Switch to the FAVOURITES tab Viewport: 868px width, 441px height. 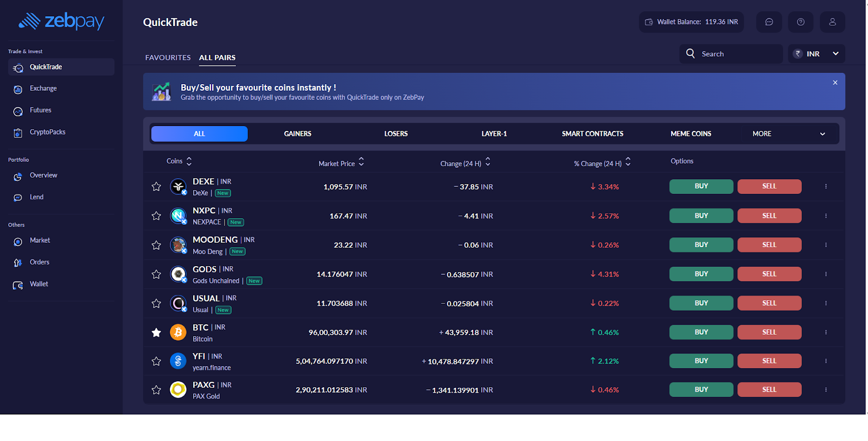(168, 58)
